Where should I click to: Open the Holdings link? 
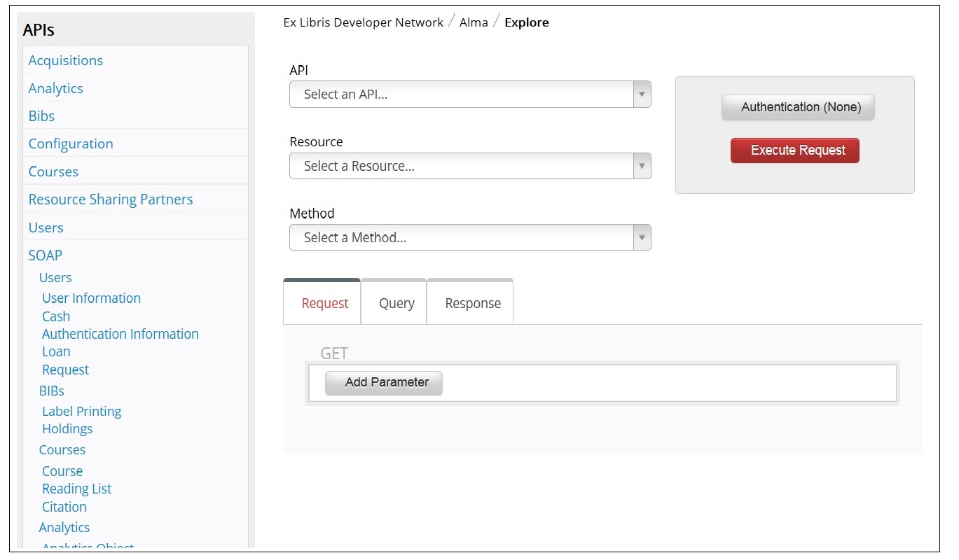click(x=67, y=428)
